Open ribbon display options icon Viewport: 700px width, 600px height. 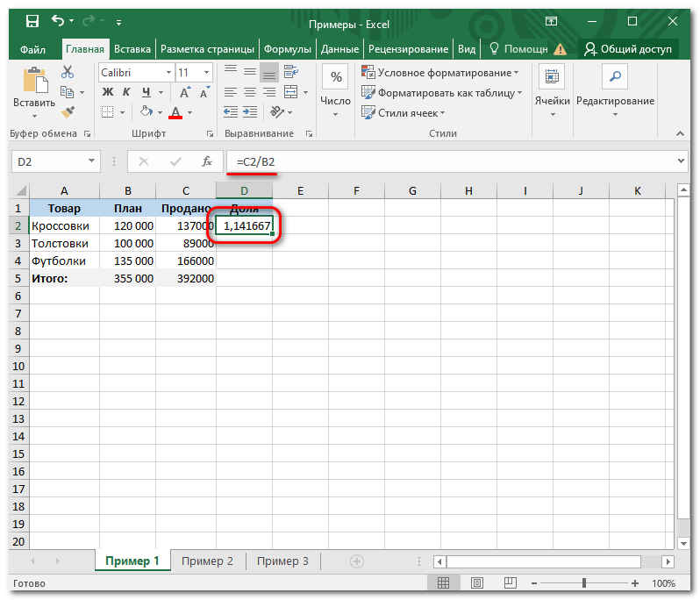pyautogui.click(x=552, y=21)
